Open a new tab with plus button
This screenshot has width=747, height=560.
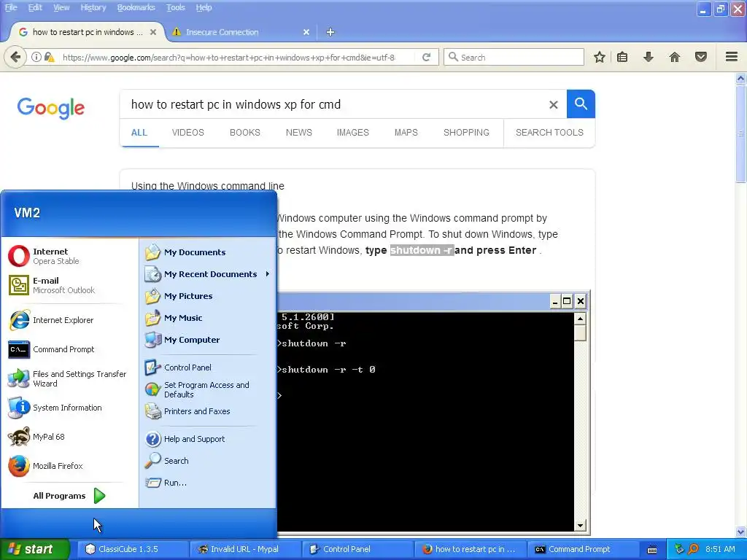[x=330, y=32]
